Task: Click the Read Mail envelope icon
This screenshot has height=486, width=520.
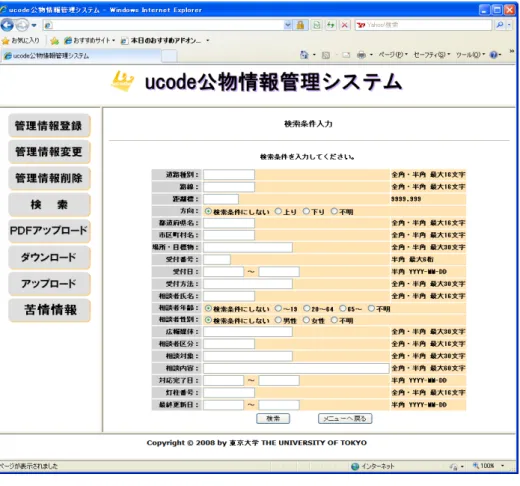Action: [x=346, y=55]
